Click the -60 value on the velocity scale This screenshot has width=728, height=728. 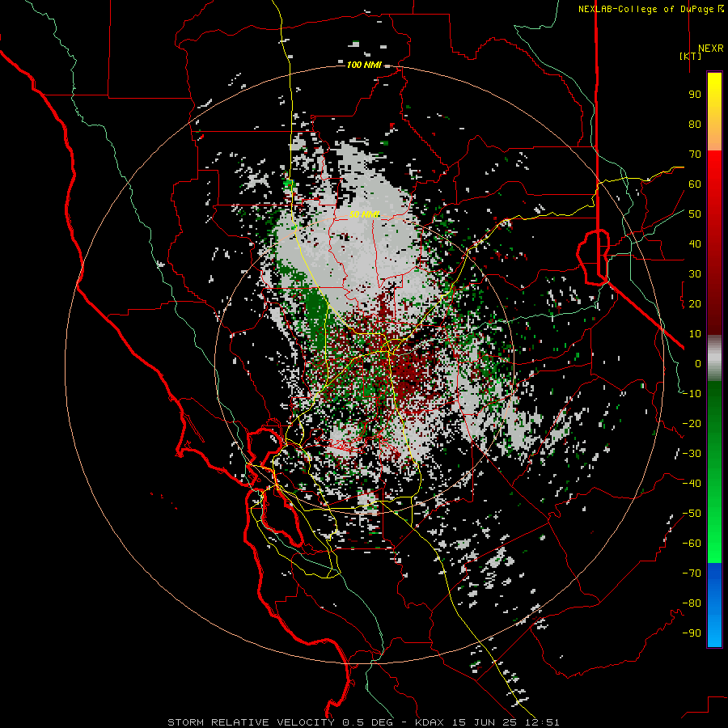coord(692,544)
